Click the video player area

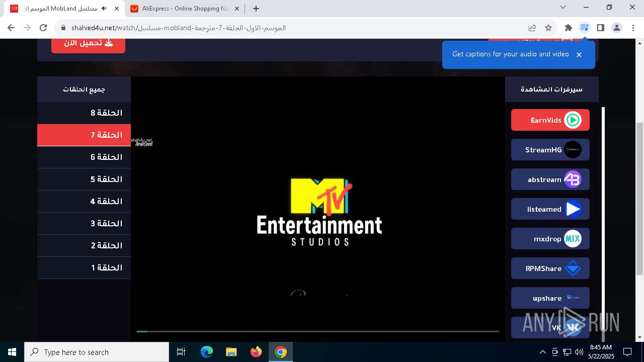(318, 209)
